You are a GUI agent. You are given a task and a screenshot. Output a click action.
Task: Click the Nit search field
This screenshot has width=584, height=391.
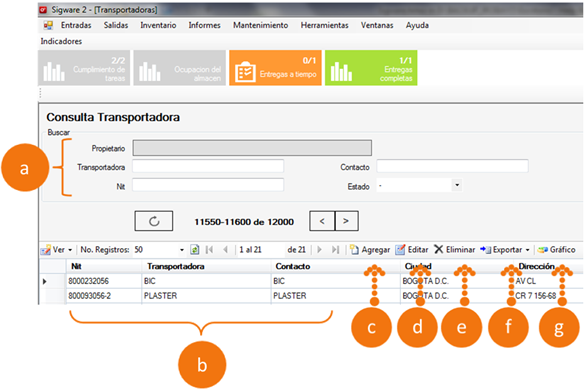(208, 185)
